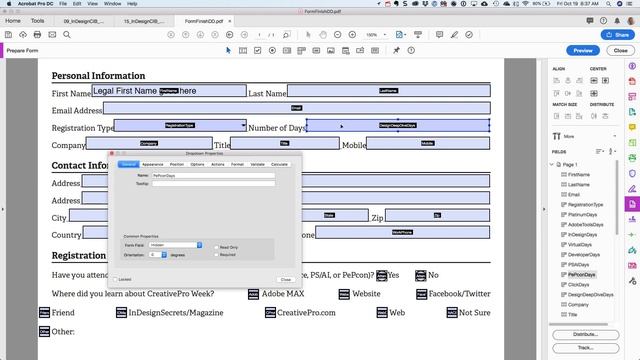Open the form help icon in toolbar
The width and height of the screenshot is (640, 360).
click(411, 51)
